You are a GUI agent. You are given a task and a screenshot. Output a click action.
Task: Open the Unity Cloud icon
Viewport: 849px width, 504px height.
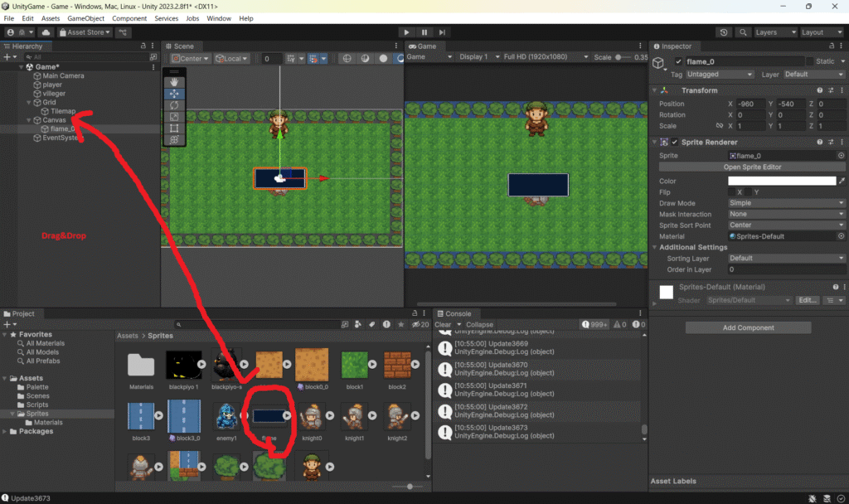click(46, 32)
